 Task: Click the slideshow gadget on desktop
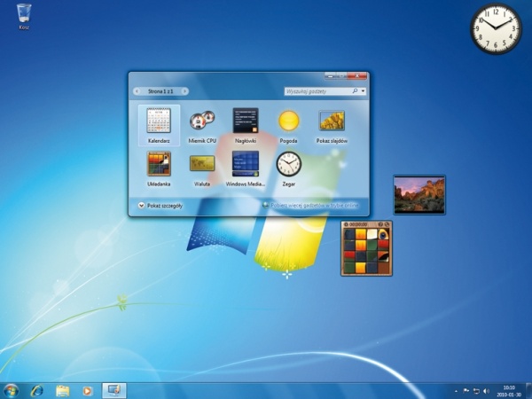(x=419, y=195)
